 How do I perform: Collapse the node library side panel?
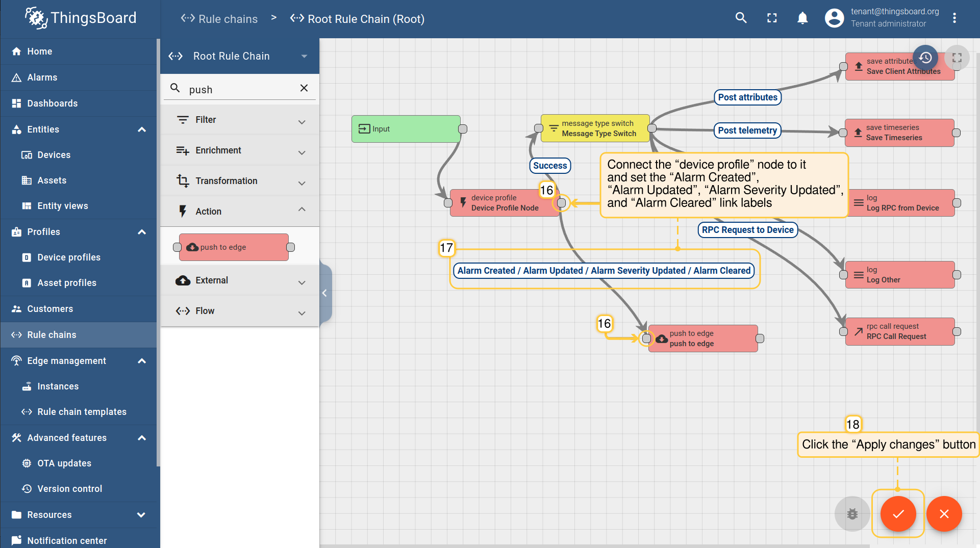pyautogui.click(x=324, y=293)
